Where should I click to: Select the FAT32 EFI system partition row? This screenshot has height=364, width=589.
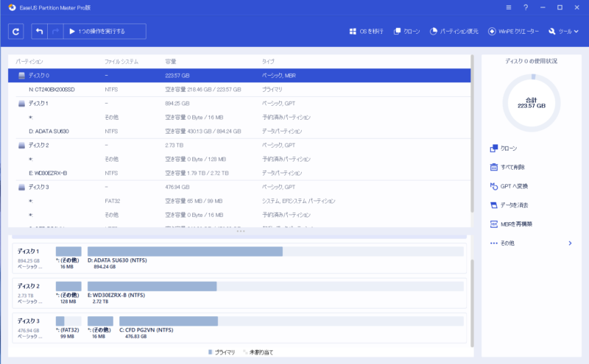pyautogui.click(x=239, y=201)
